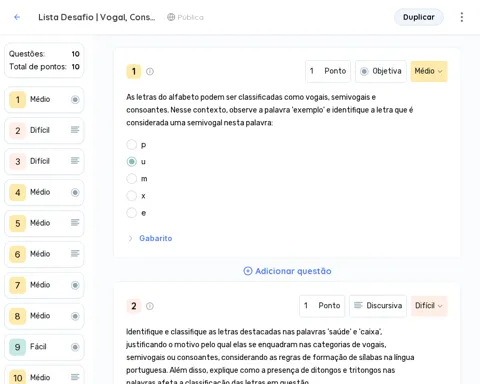Go to question 4 Médio in sidebar
Screen dimensions: 480x384
pos(44,192)
